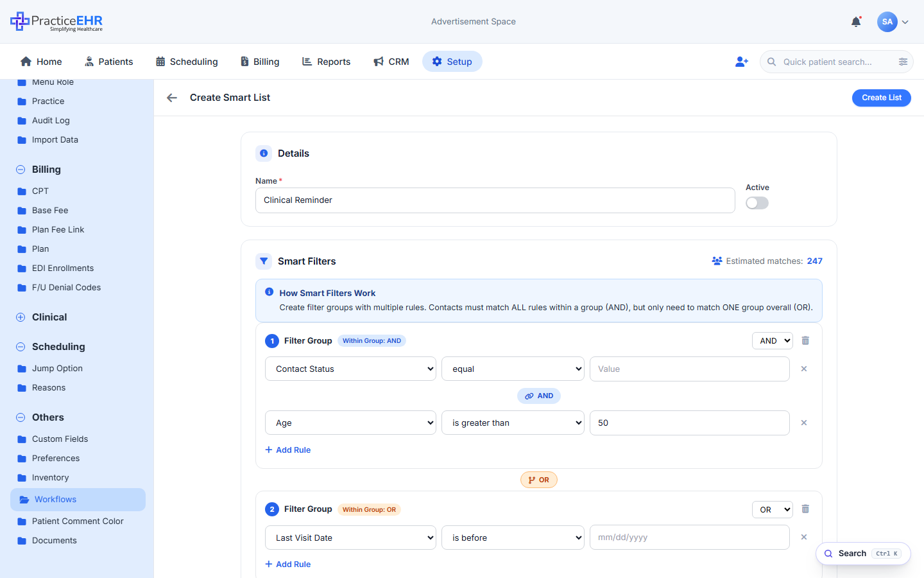Open the CRM menu
Viewport: 924px width, 578px height.
pos(391,62)
